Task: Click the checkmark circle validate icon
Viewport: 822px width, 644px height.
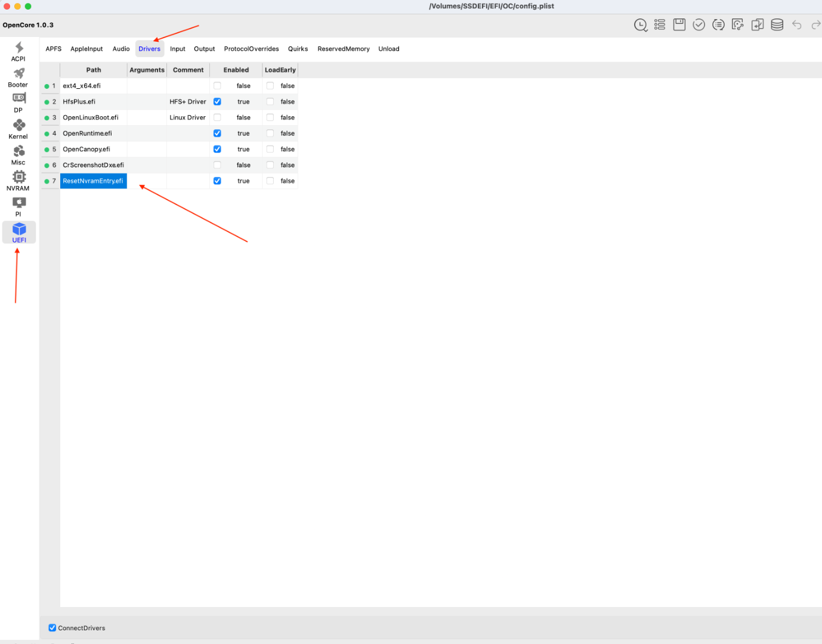Action: tap(699, 24)
